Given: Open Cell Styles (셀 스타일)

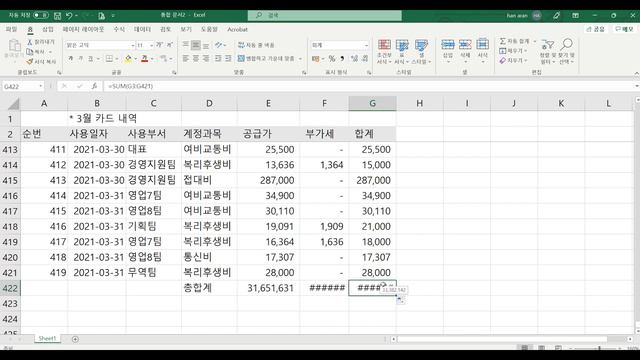Looking at the screenshot, I should pyautogui.click(x=421, y=51).
